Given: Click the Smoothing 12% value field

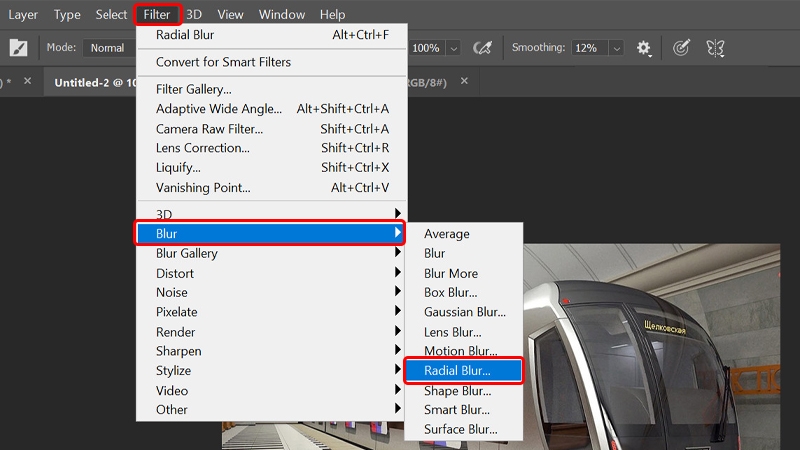Looking at the screenshot, I should point(590,48).
